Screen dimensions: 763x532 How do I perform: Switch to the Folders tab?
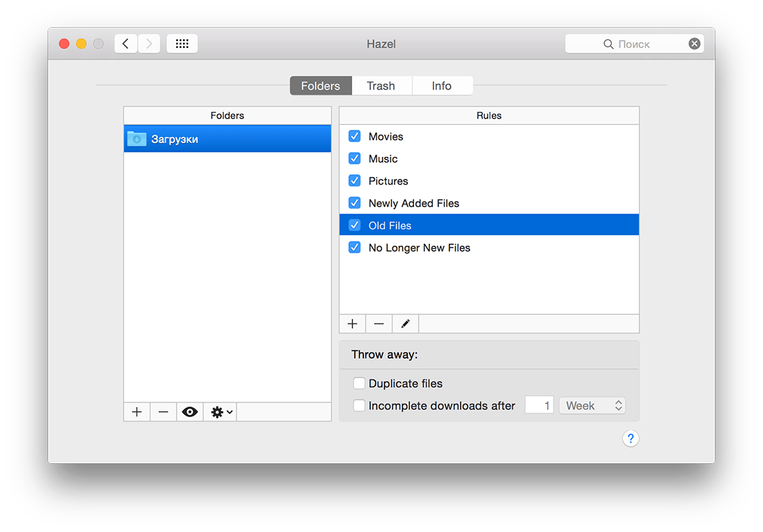[320, 86]
